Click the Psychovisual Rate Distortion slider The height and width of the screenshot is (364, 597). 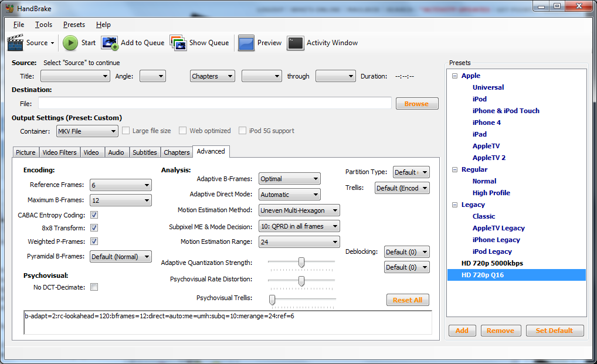point(301,281)
